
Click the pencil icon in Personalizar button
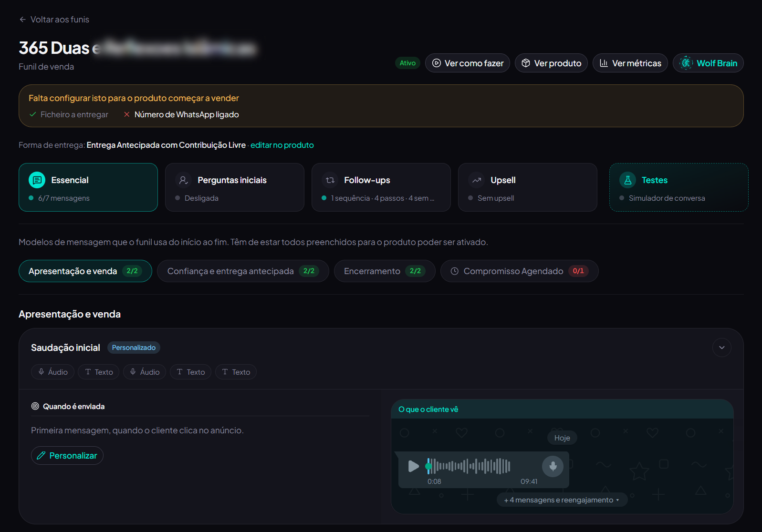click(x=41, y=456)
